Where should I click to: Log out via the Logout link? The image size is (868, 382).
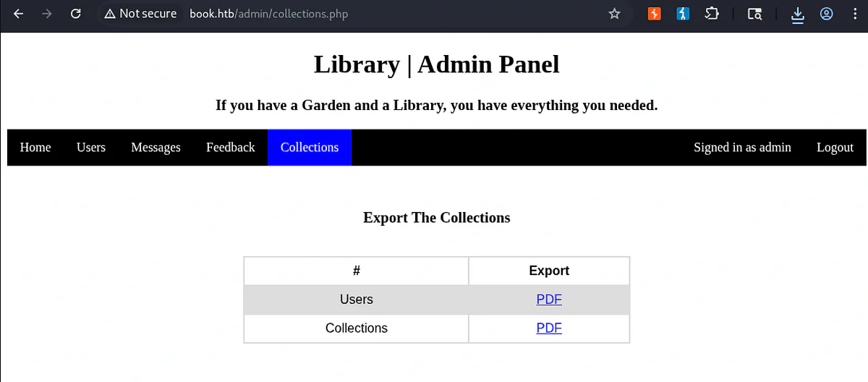click(835, 148)
